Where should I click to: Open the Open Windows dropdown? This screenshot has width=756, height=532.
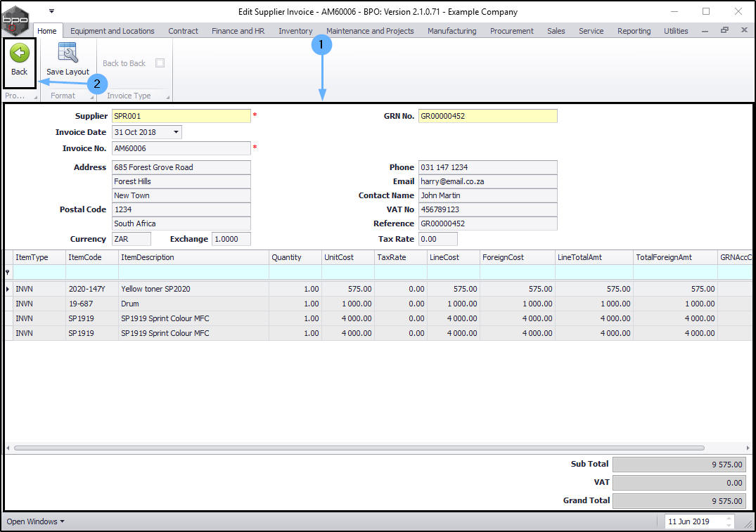[x=35, y=521]
